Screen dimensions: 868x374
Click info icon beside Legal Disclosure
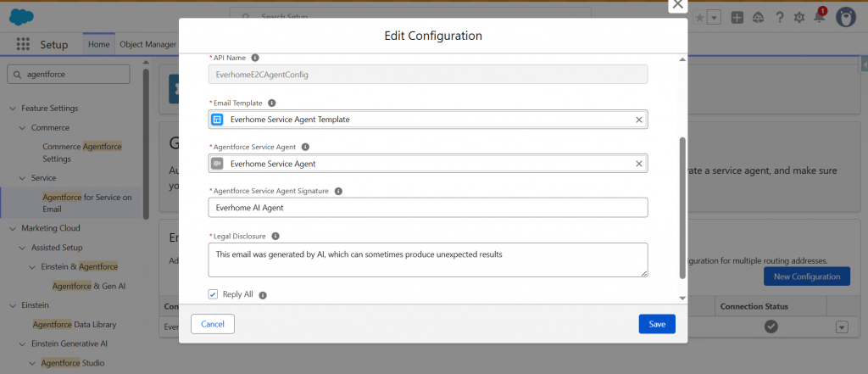[x=275, y=236]
